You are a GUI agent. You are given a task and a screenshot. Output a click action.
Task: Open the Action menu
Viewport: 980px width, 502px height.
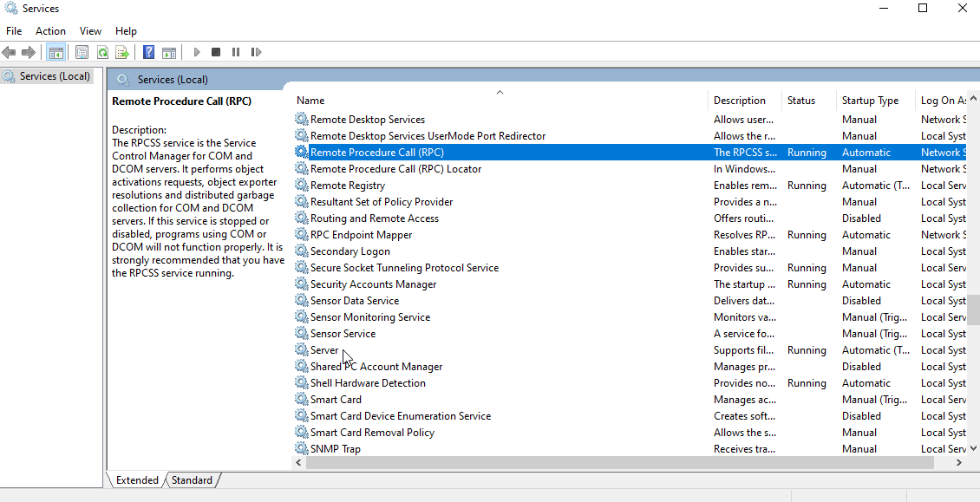coord(50,31)
